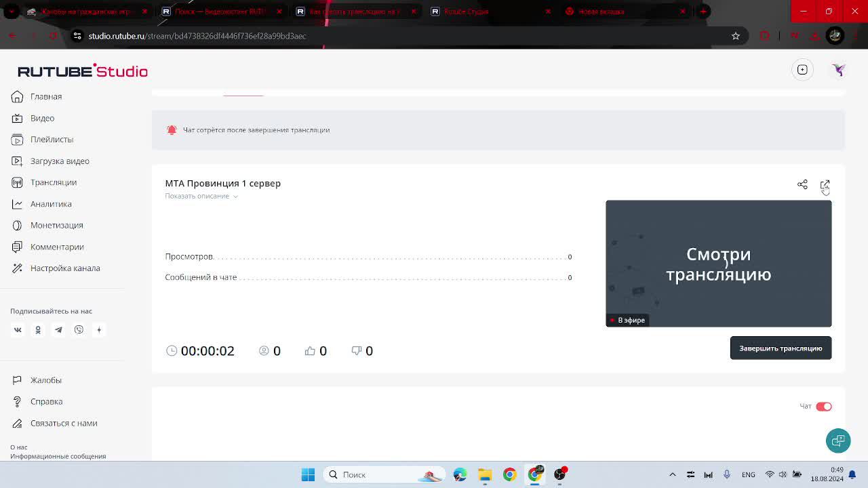The height and width of the screenshot is (488, 868).
Task: Click the share stream icon
Action: point(802,184)
